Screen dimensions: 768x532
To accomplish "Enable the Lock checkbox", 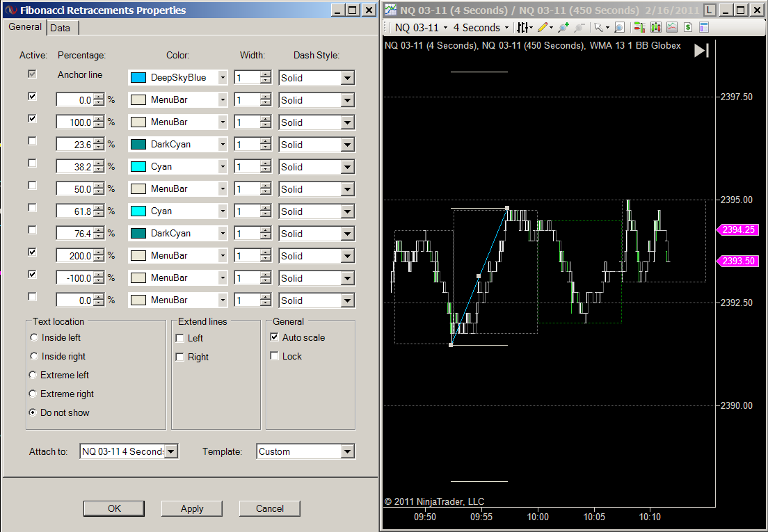I will click(x=274, y=356).
